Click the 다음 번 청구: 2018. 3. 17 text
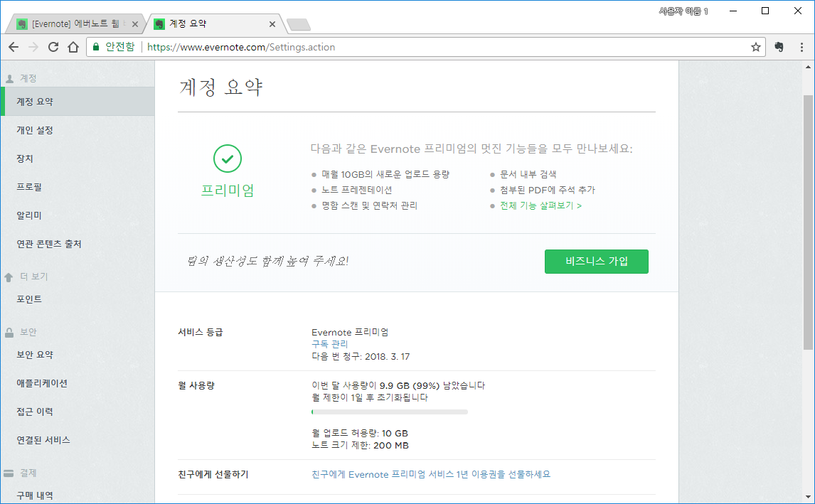Image resolution: width=815 pixels, height=504 pixels. [361, 356]
